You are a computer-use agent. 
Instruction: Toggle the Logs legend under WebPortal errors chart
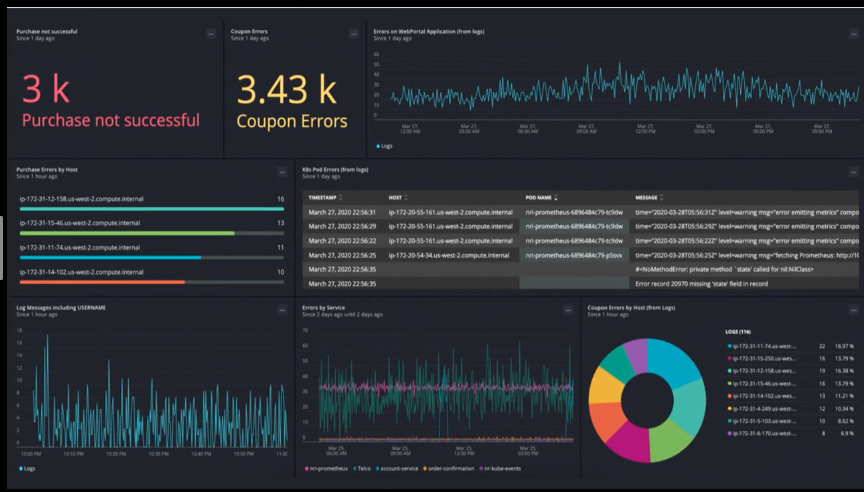click(x=385, y=146)
